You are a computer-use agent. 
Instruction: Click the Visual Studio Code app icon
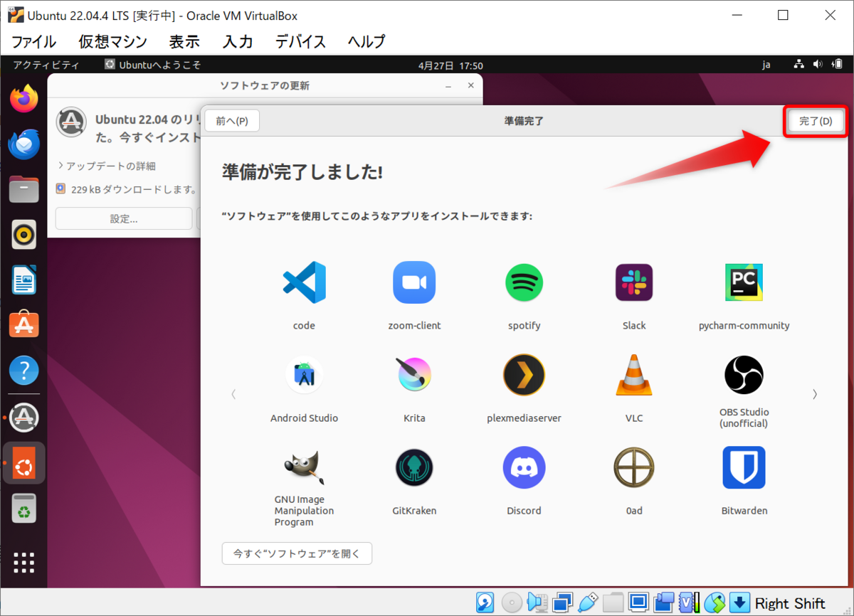coord(304,282)
